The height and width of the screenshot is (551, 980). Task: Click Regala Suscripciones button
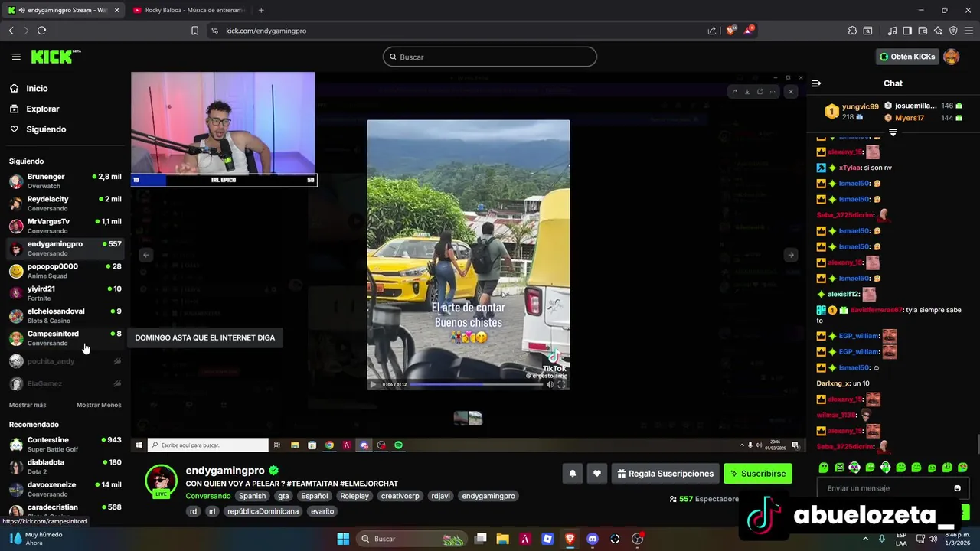click(x=665, y=474)
